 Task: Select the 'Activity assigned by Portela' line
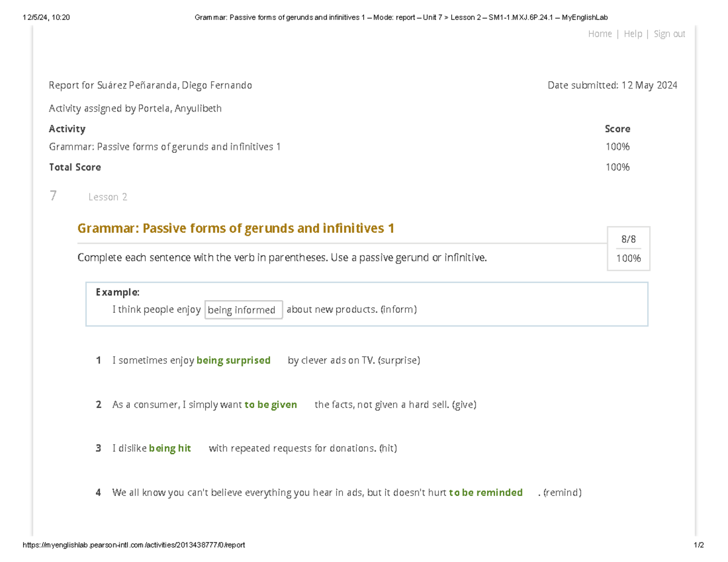135,109
